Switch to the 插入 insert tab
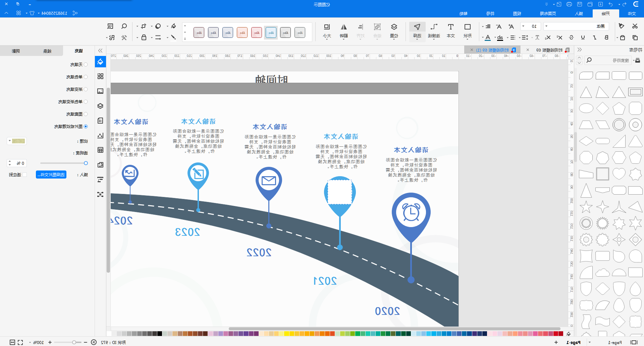644x346 pixels. click(579, 13)
